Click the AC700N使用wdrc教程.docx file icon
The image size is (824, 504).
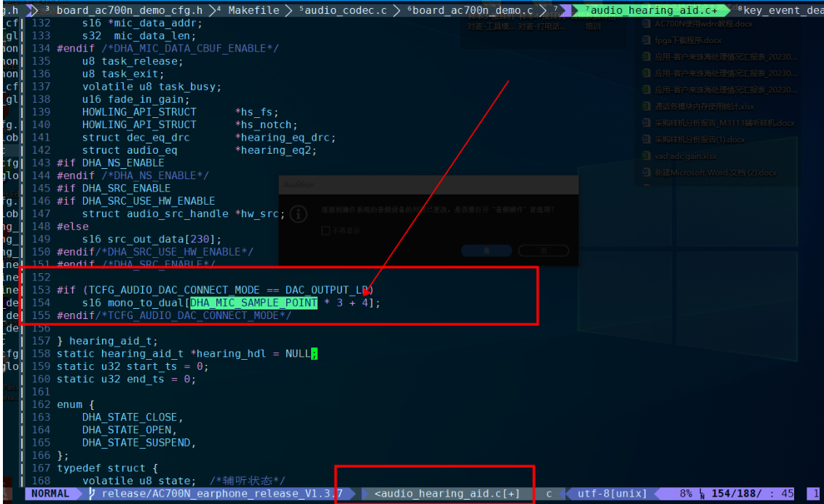pos(646,24)
